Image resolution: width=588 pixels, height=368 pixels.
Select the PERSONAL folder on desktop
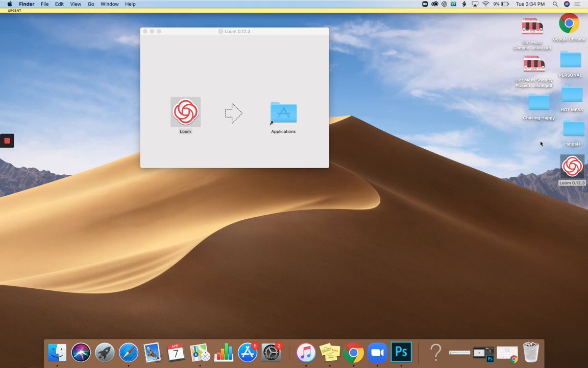(570, 60)
